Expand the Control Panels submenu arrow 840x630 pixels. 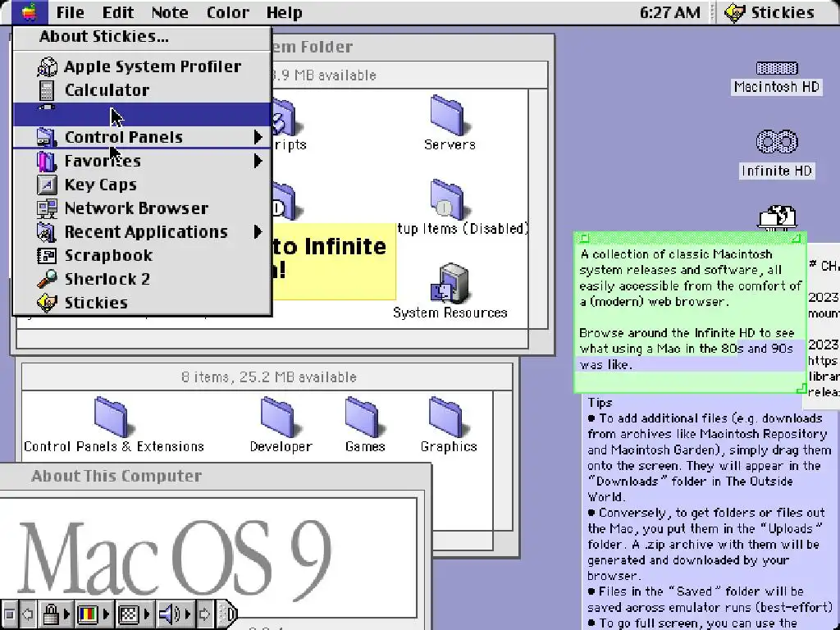coord(258,137)
